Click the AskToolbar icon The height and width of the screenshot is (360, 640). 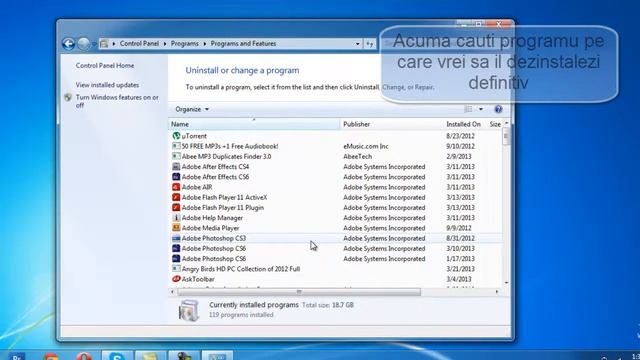[176, 279]
